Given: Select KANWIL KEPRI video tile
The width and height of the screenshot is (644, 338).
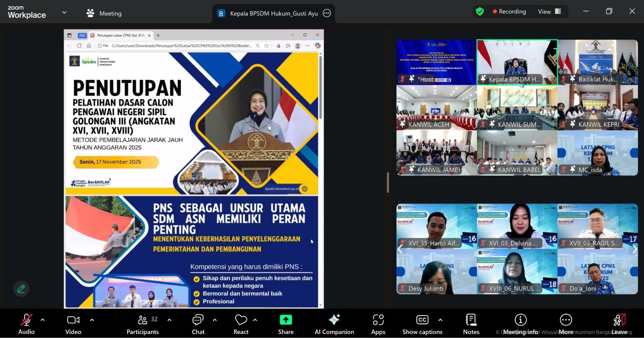Looking at the screenshot, I should point(598,107).
